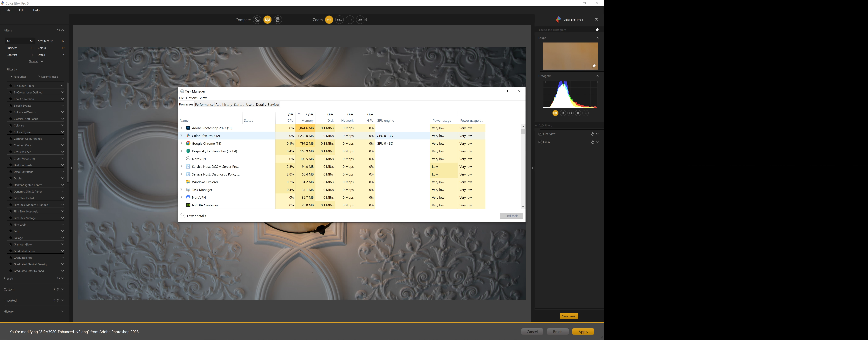Viewport: 868px width, 340px height.
Task: Expand the Adobe Photoshop 2023 process group
Action: pos(181,128)
